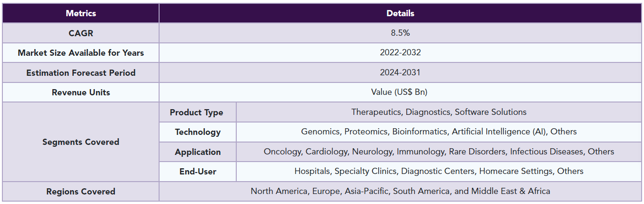
Task: Select Market Size Available for Years label
Action: click(x=80, y=53)
